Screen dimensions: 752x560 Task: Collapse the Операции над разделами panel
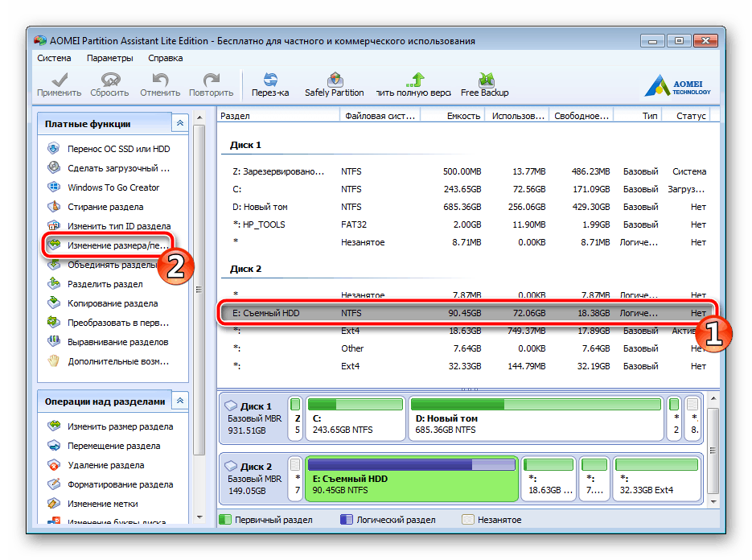point(180,401)
